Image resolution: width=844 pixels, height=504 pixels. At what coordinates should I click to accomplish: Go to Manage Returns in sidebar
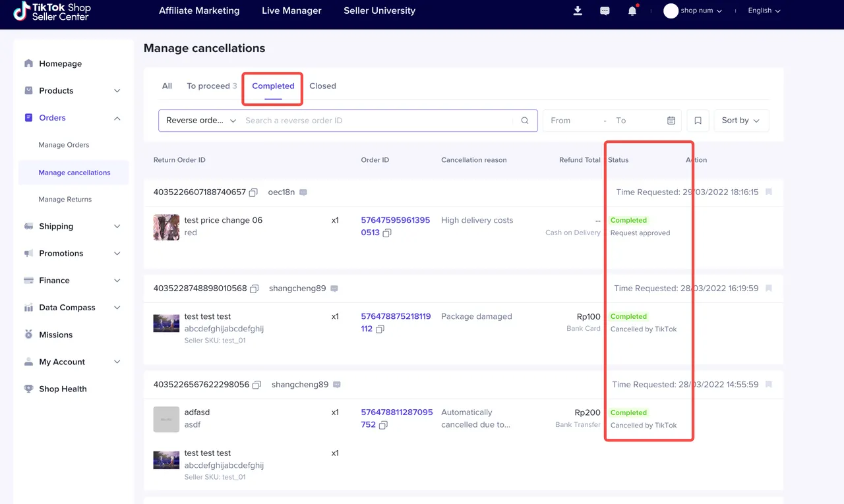pos(65,200)
